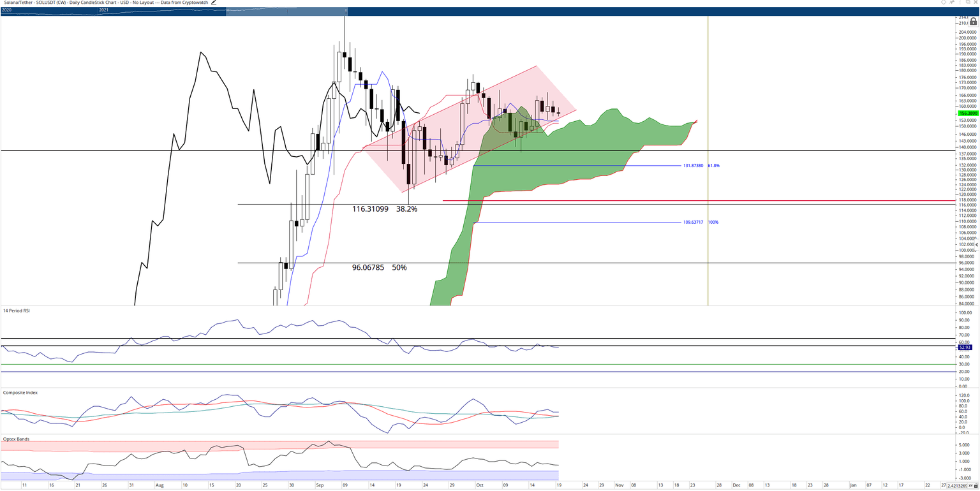Click the 96.06785 50% retracement label

coord(380,268)
